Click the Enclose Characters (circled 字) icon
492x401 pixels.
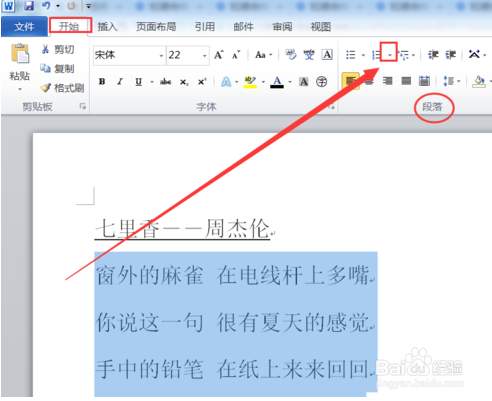click(x=322, y=82)
